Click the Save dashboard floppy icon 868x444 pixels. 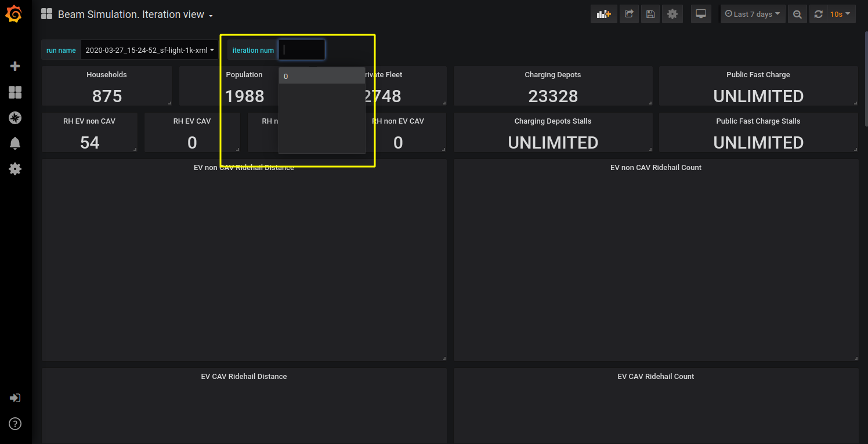[650, 14]
